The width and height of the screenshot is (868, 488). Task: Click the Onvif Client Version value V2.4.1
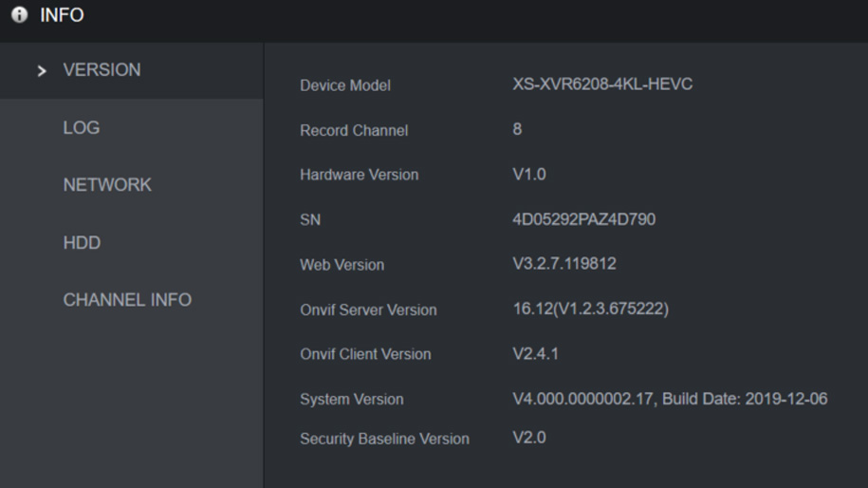pos(537,354)
